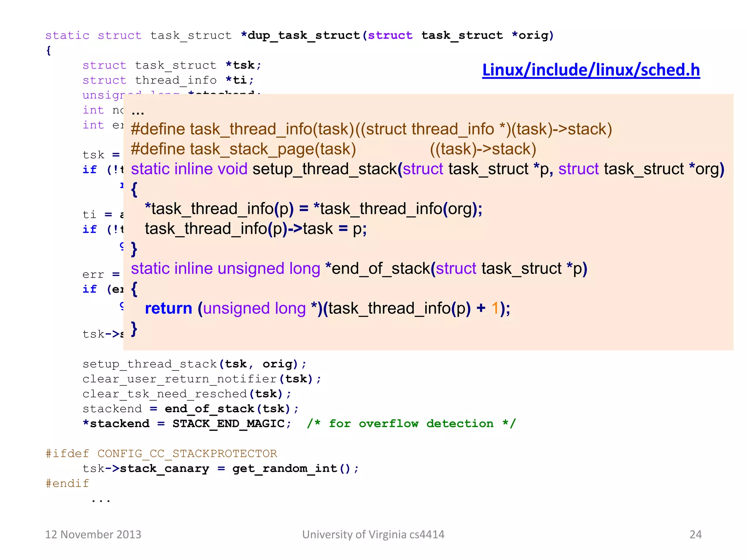Click the #define task_thread_info macro line
This screenshot has height=560, width=747.
pyautogui.click(x=371, y=129)
